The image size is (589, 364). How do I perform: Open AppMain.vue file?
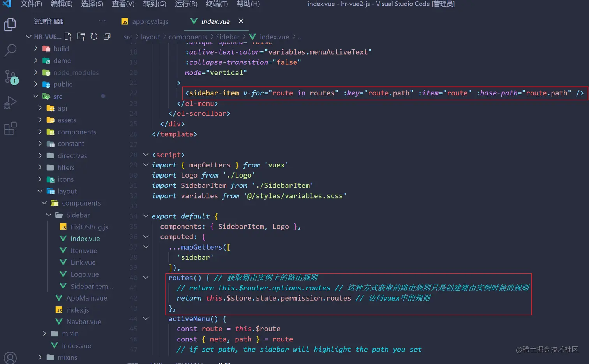86,298
